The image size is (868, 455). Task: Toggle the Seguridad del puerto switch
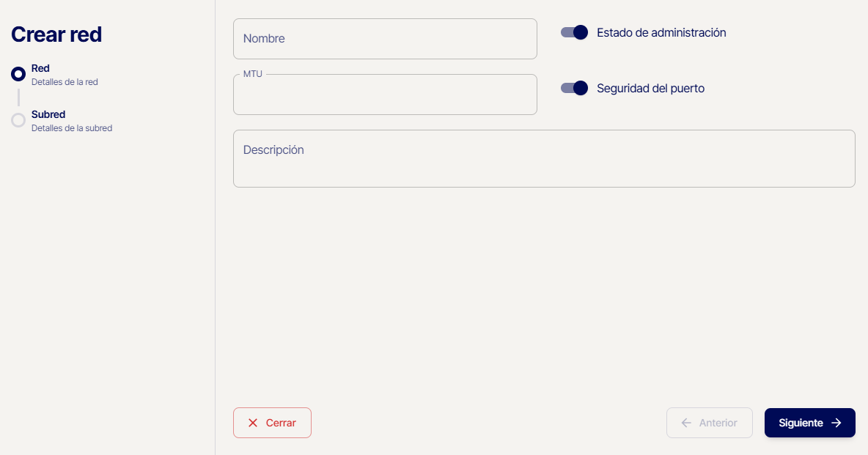coord(575,88)
